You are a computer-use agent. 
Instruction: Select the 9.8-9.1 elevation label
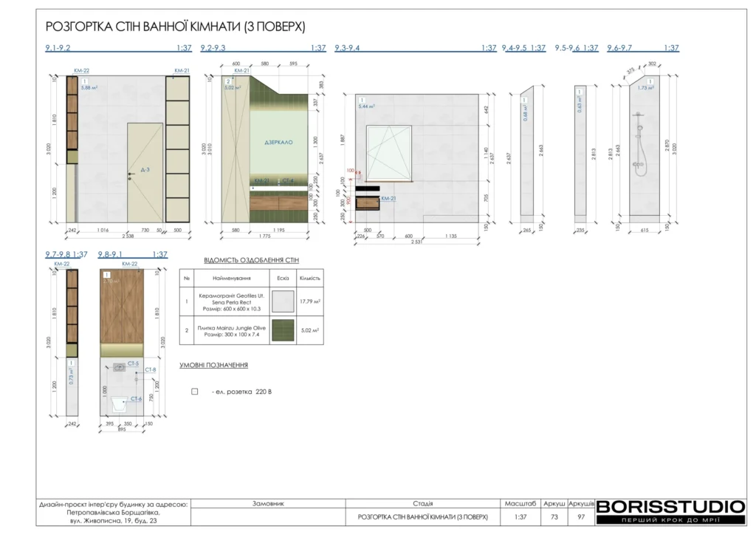tap(111, 254)
